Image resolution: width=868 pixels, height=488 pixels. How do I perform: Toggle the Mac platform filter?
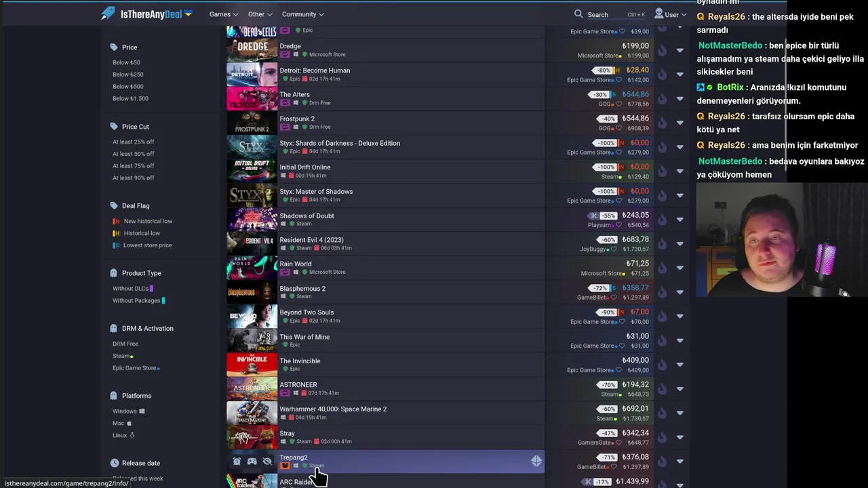click(x=122, y=424)
